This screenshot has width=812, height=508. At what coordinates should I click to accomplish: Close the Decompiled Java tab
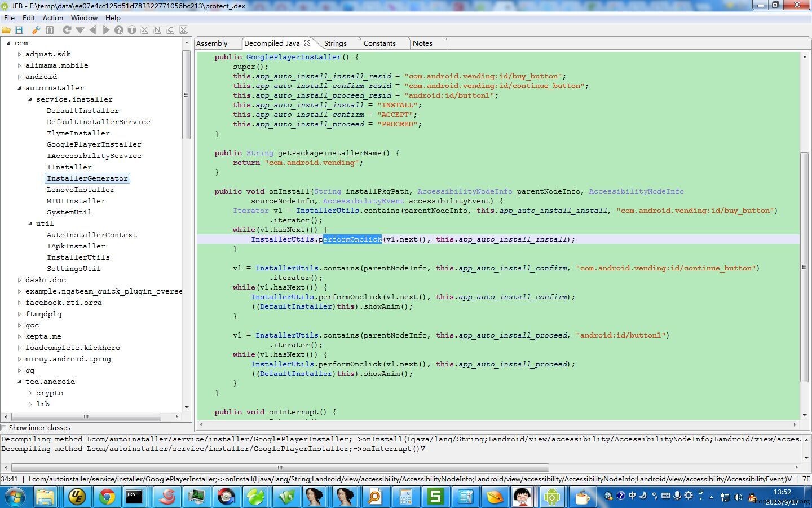click(307, 43)
